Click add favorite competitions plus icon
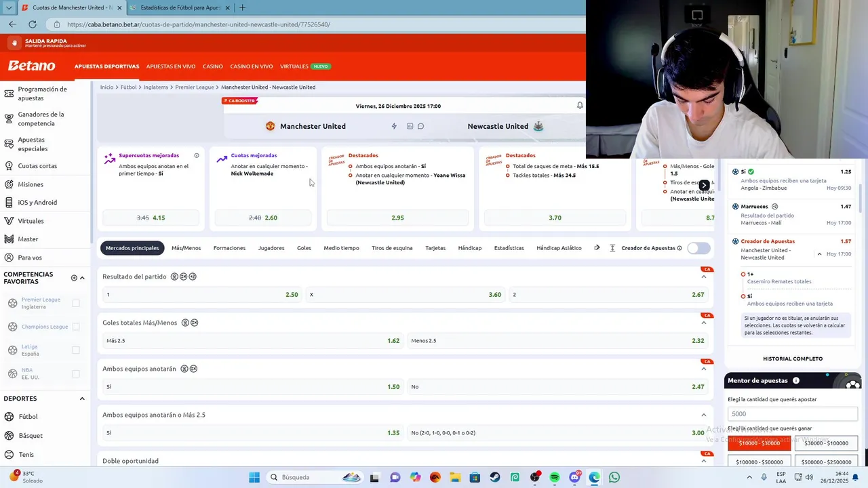 point(74,278)
